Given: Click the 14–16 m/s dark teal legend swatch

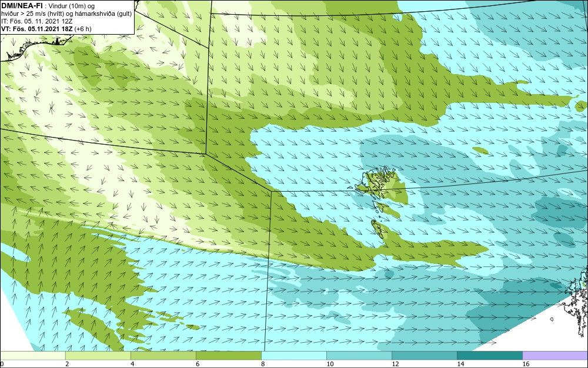Looking at the screenshot, I should [489, 356].
